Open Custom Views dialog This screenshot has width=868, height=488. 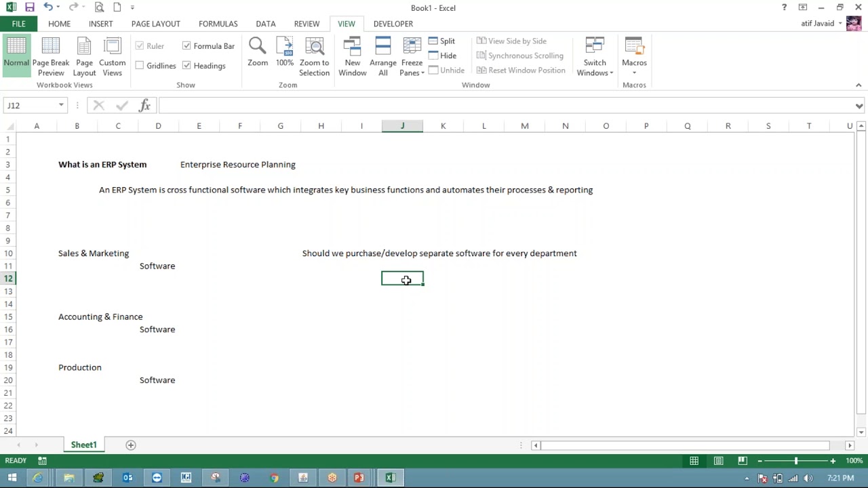click(x=113, y=56)
